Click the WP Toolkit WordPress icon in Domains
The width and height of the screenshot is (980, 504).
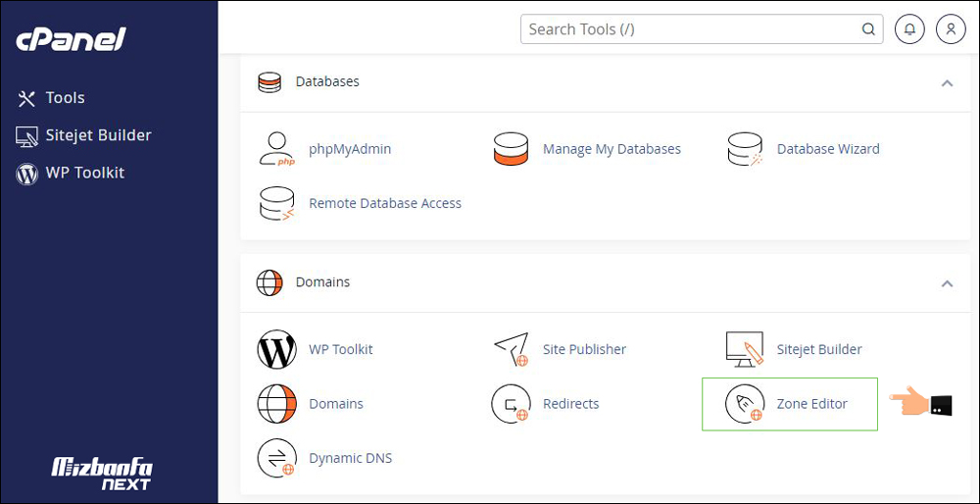pyautogui.click(x=277, y=349)
